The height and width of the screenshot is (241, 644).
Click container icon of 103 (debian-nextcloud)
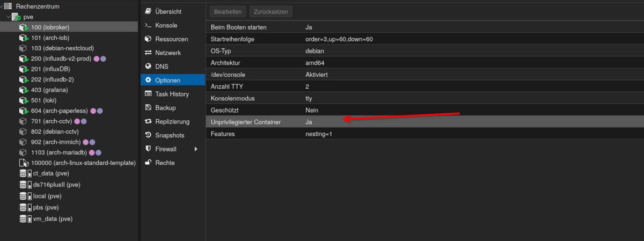tap(24, 48)
